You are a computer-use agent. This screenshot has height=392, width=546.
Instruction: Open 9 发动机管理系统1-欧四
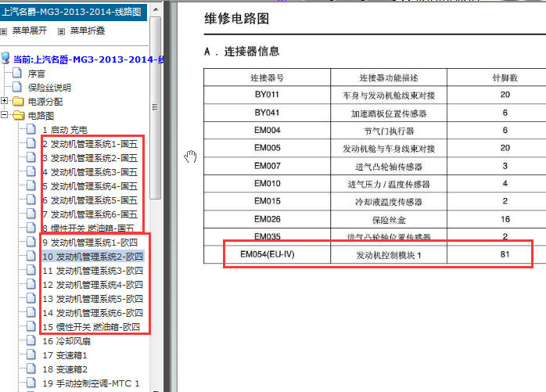point(90,243)
